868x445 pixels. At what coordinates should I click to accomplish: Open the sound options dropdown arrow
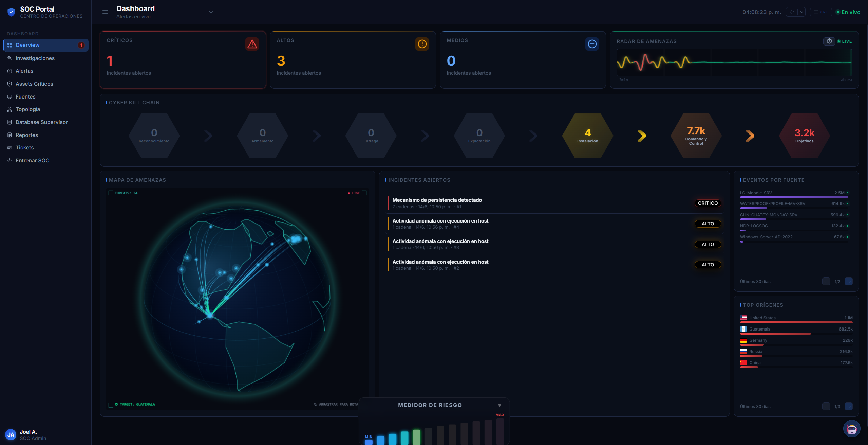click(x=801, y=12)
